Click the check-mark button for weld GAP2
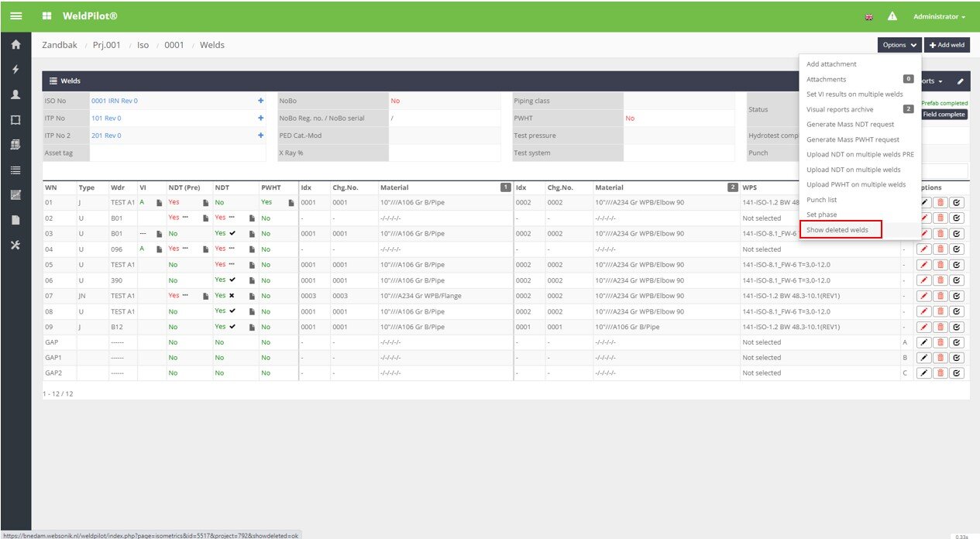 click(x=957, y=373)
